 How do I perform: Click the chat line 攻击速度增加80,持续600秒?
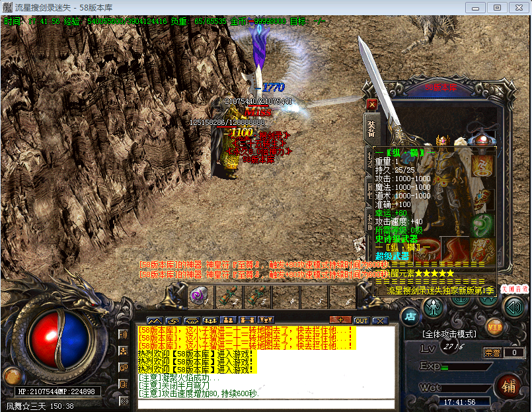[x=199, y=393]
